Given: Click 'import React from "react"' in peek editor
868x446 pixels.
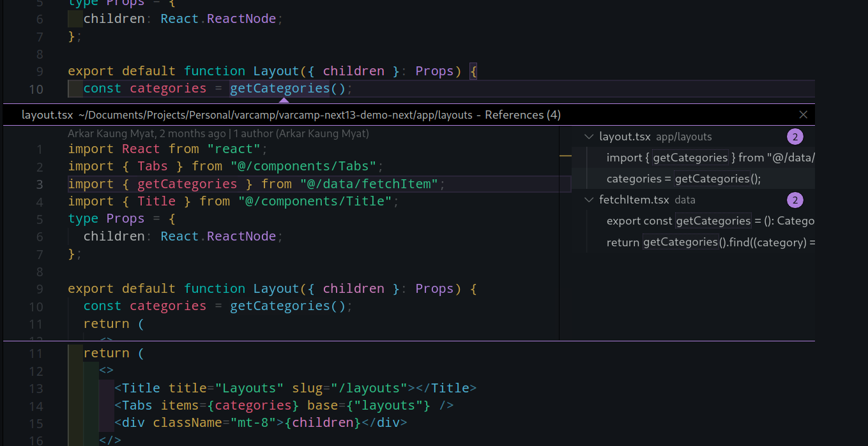Looking at the screenshot, I should point(168,149).
